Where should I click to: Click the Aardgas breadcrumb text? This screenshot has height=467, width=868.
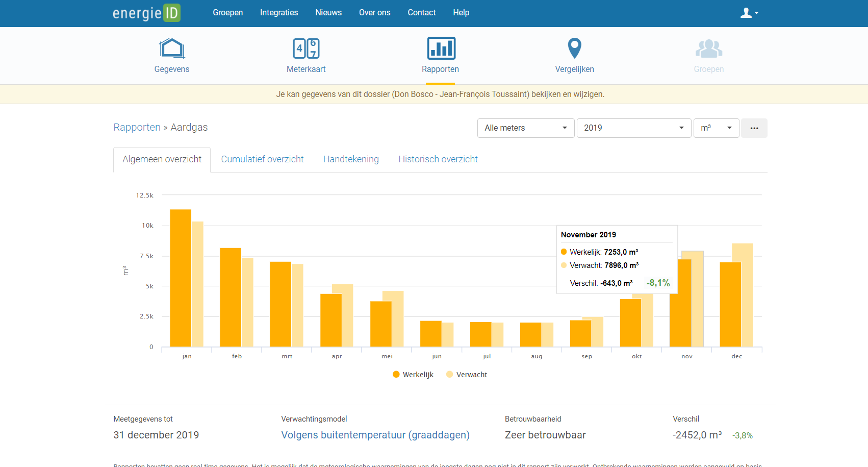[x=189, y=128]
